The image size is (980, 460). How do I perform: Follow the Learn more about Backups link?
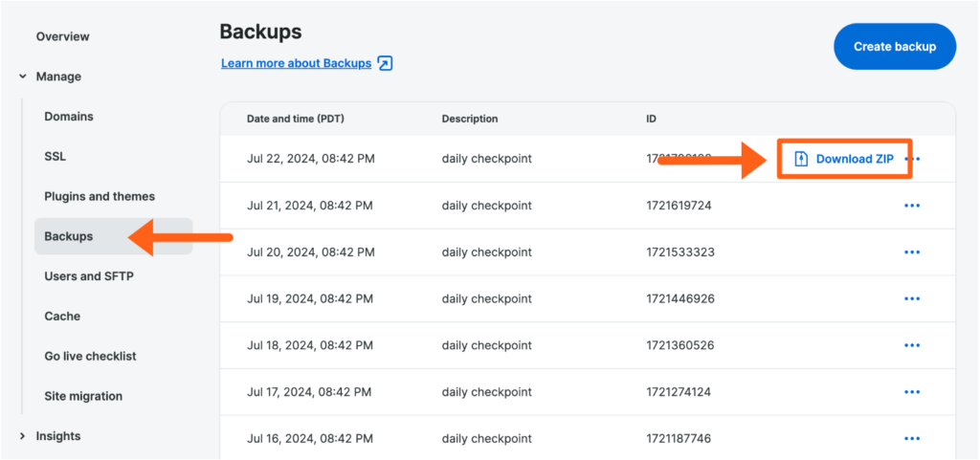point(296,64)
